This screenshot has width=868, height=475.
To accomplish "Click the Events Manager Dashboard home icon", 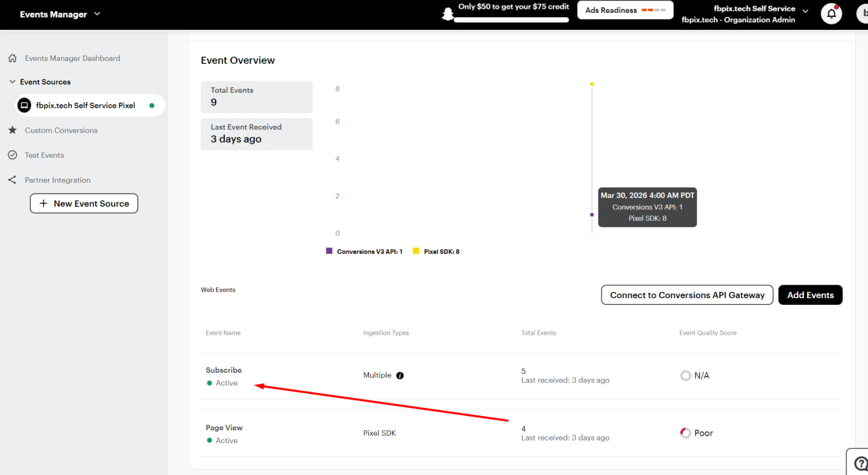I will 12,58.
